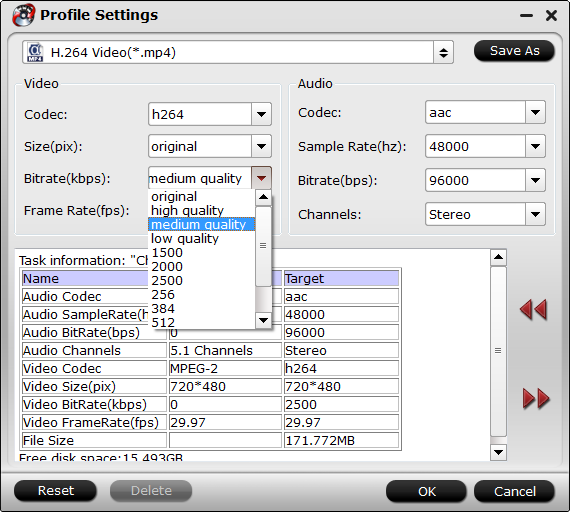The height and width of the screenshot is (512, 570).
Task: Expand the Size(pix) dropdown
Action: point(261,146)
